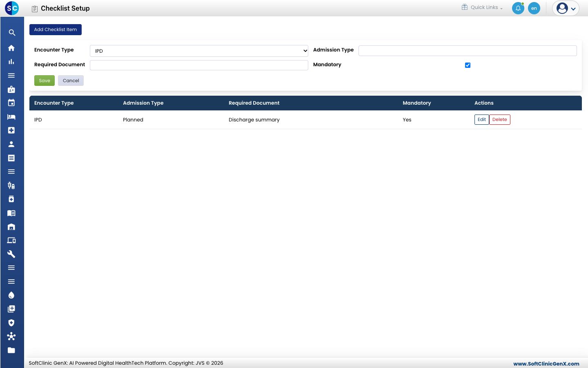Open the hub network nodes icon
Screen dimensions: 588x368
point(11,336)
